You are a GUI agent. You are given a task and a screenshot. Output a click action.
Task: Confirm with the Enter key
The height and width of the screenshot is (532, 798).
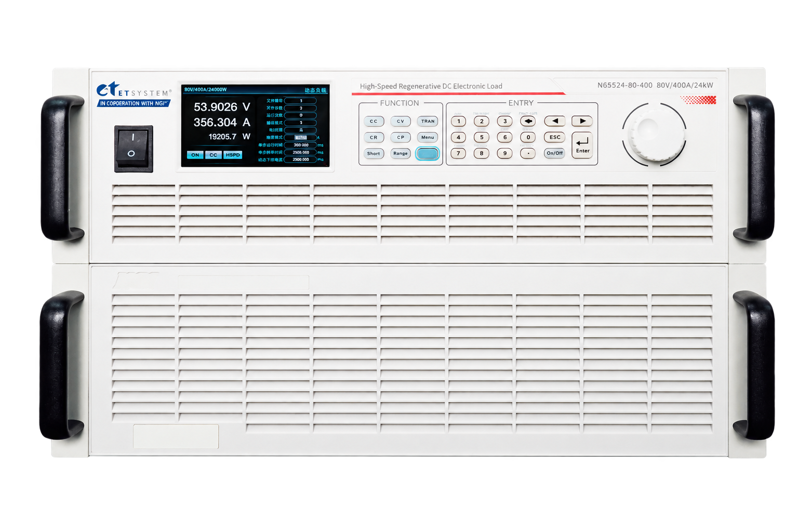click(582, 145)
